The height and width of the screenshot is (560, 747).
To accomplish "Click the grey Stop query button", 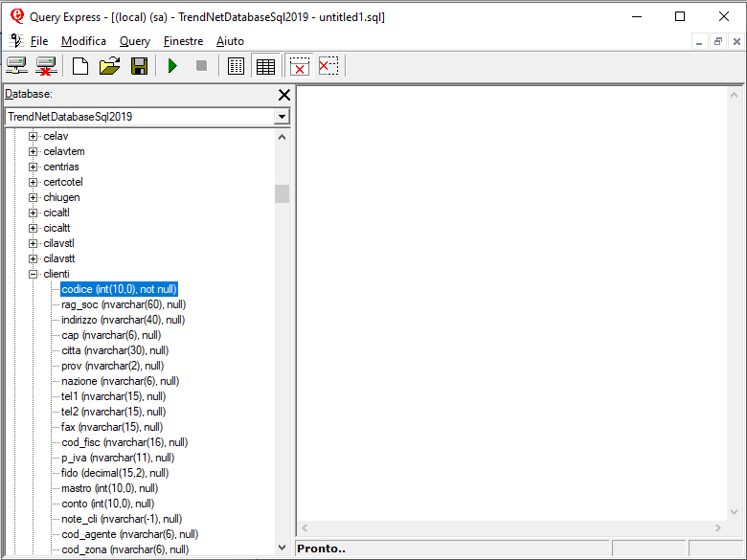I will pos(201,66).
